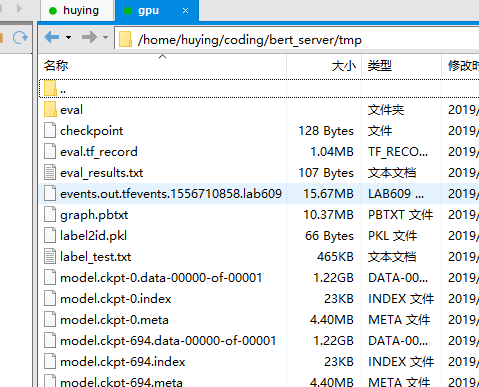This screenshot has height=387, width=479.
Task: Click the PBTXT 文件 type cell
Action: pyautogui.click(x=401, y=215)
